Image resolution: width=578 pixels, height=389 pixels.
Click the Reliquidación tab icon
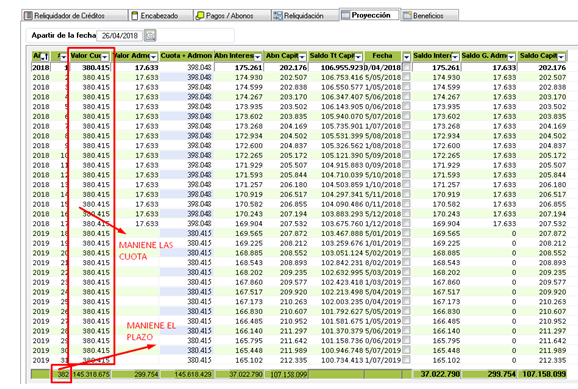point(277,15)
